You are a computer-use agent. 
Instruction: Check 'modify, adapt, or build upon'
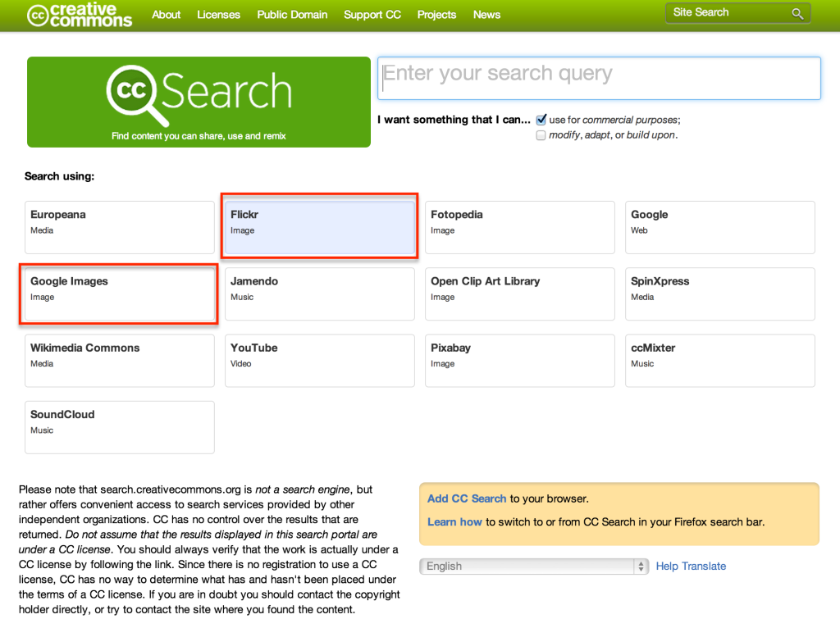pyautogui.click(x=541, y=135)
